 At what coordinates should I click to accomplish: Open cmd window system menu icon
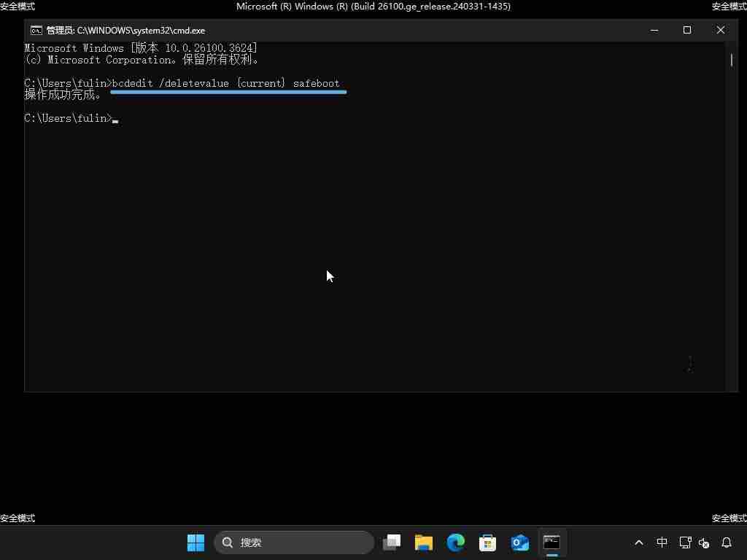coord(36,31)
